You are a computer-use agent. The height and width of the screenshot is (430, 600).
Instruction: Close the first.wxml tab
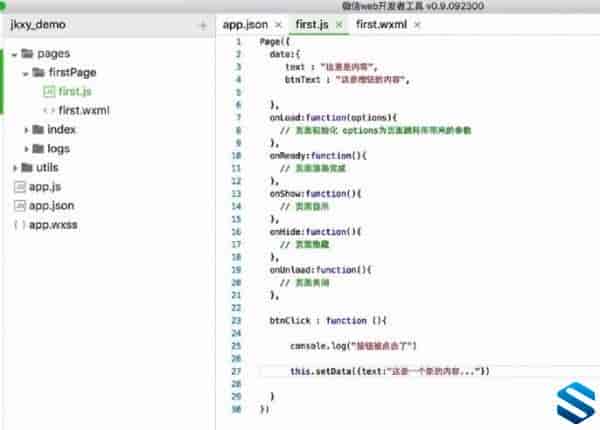416,23
